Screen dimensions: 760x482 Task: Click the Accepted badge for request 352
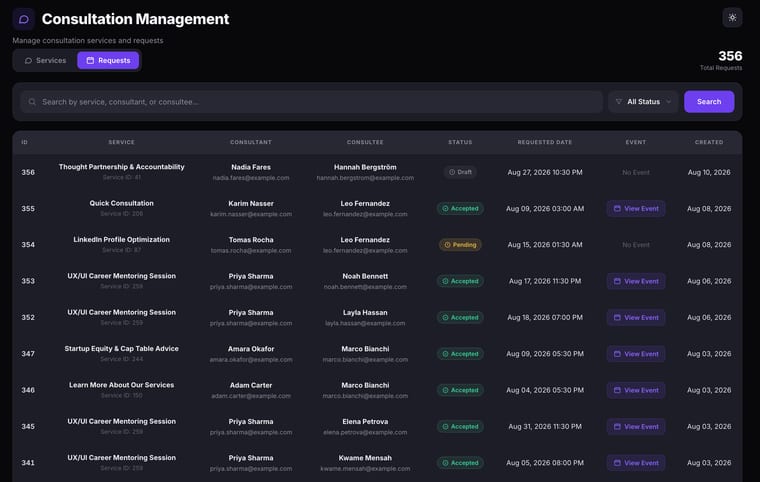(460, 318)
